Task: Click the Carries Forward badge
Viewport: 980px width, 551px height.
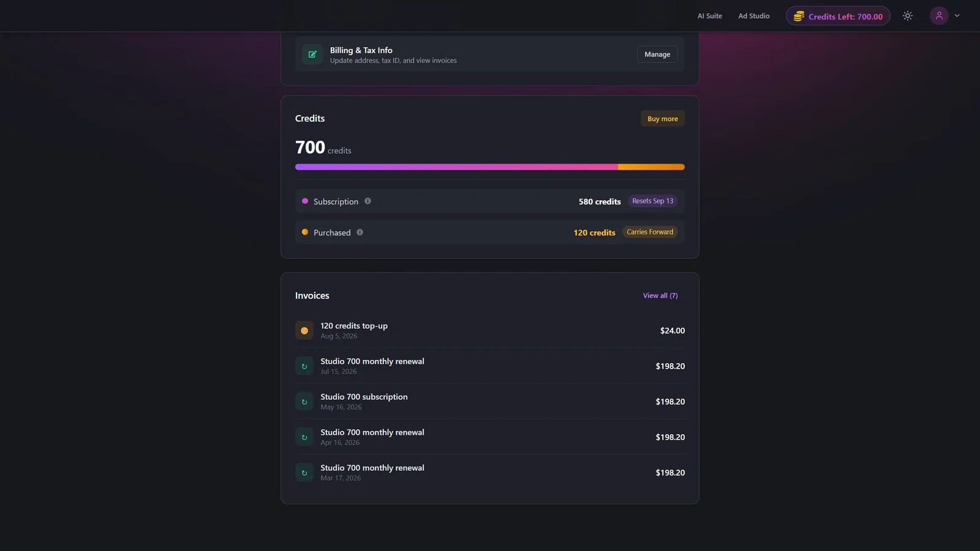Action: 650,232
